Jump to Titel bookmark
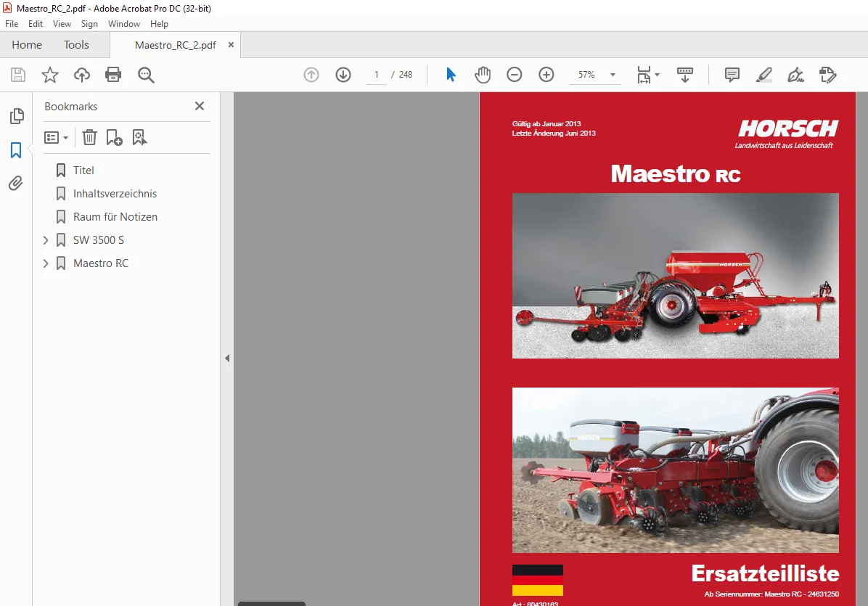This screenshot has width=868, height=606. (83, 171)
